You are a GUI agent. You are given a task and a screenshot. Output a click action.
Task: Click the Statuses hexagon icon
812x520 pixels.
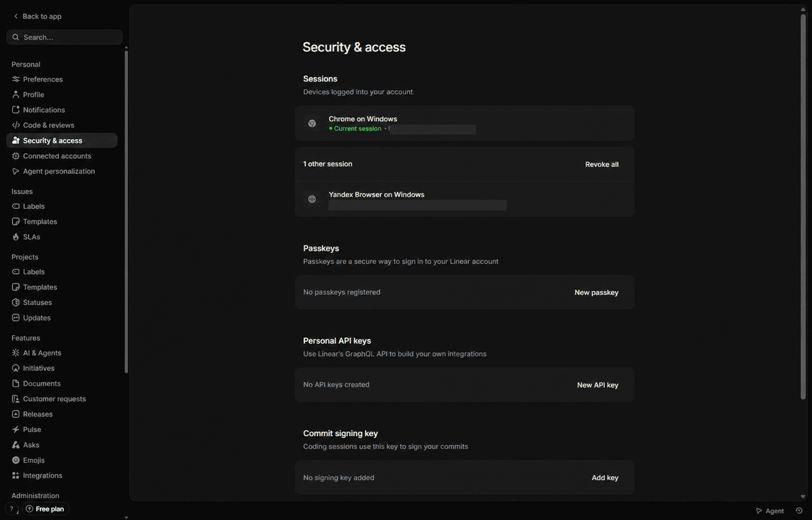click(16, 302)
